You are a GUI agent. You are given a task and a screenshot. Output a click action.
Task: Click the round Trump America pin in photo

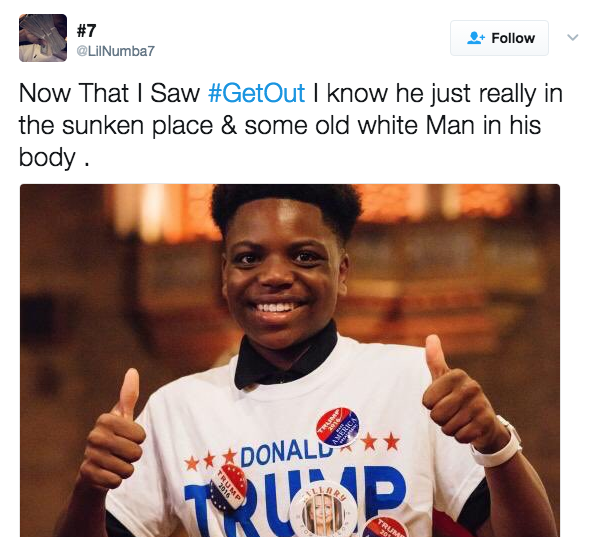pyautogui.click(x=337, y=427)
